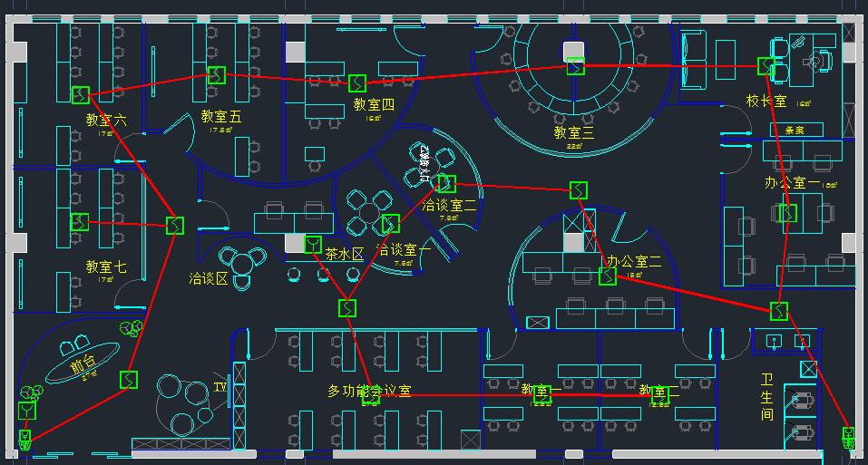Click the 前台 reception desk label
Viewport: 868px width, 465px height.
click(81, 369)
